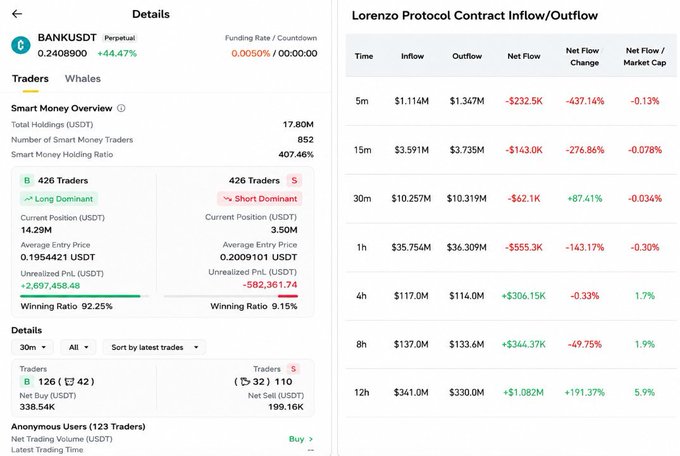Click the Time column header
Image resolution: width=680 pixels, height=456 pixels.
pos(364,56)
